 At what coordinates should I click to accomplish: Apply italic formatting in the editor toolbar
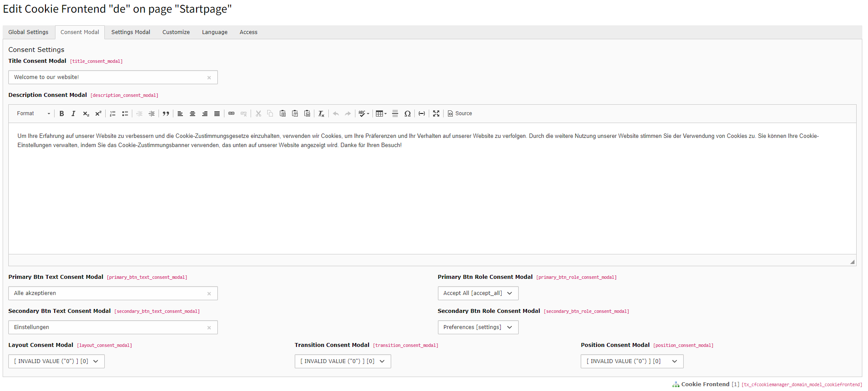73,113
